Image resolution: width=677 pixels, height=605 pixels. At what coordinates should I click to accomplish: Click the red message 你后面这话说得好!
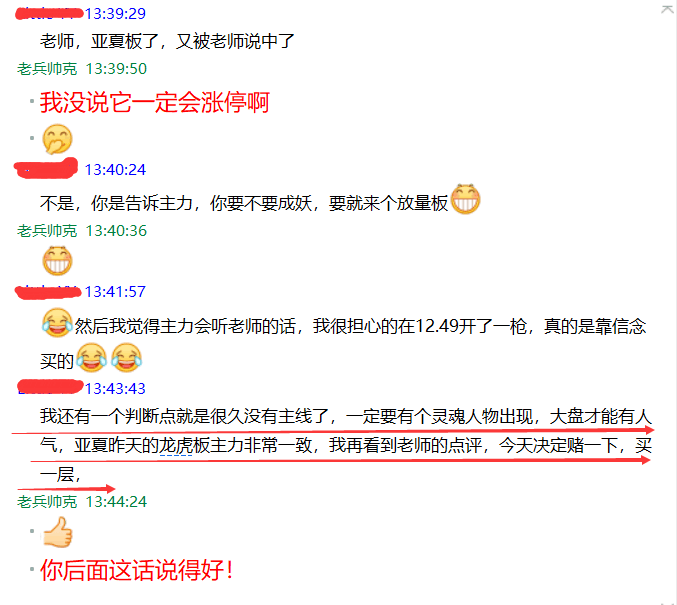click(x=137, y=570)
